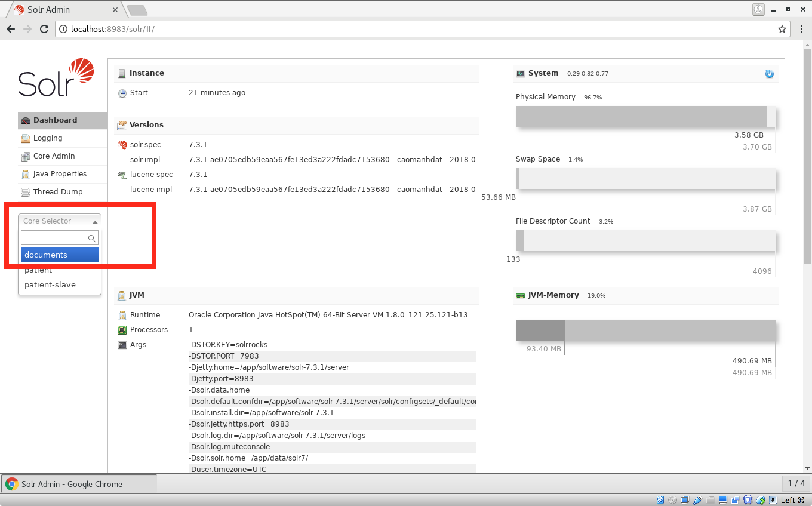The height and width of the screenshot is (506, 812).
Task: Click the Solr logo
Action: 56,78
